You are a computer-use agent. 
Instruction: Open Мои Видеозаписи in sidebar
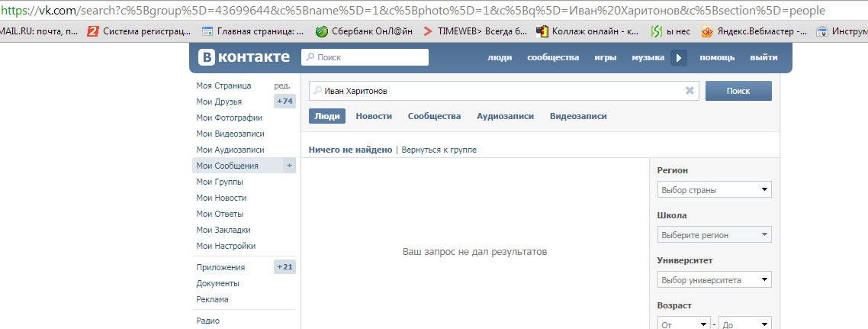tap(230, 134)
